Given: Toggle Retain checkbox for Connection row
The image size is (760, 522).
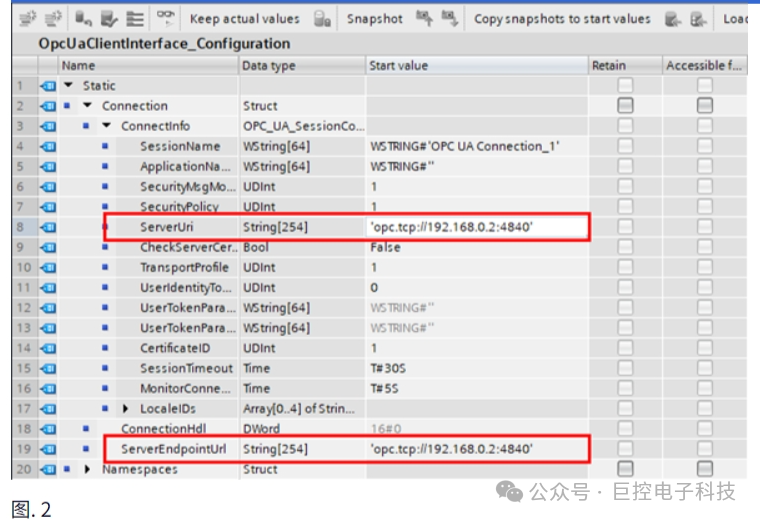Looking at the screenshot, I should click(625, 106).
